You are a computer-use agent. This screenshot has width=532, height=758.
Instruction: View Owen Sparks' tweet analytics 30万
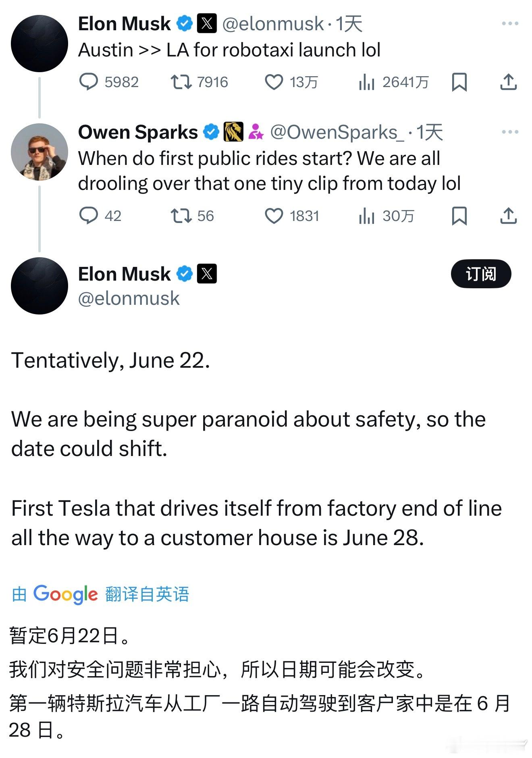coord(386,216)
